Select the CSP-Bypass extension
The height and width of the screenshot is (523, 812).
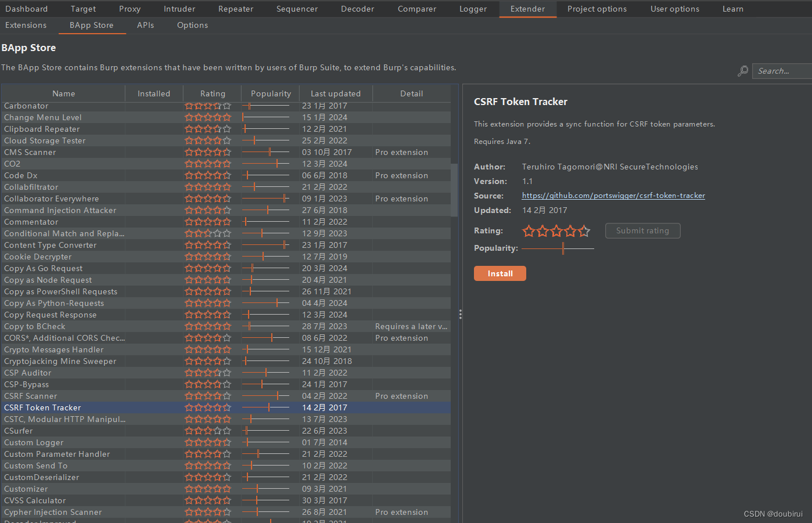[226, 384]
